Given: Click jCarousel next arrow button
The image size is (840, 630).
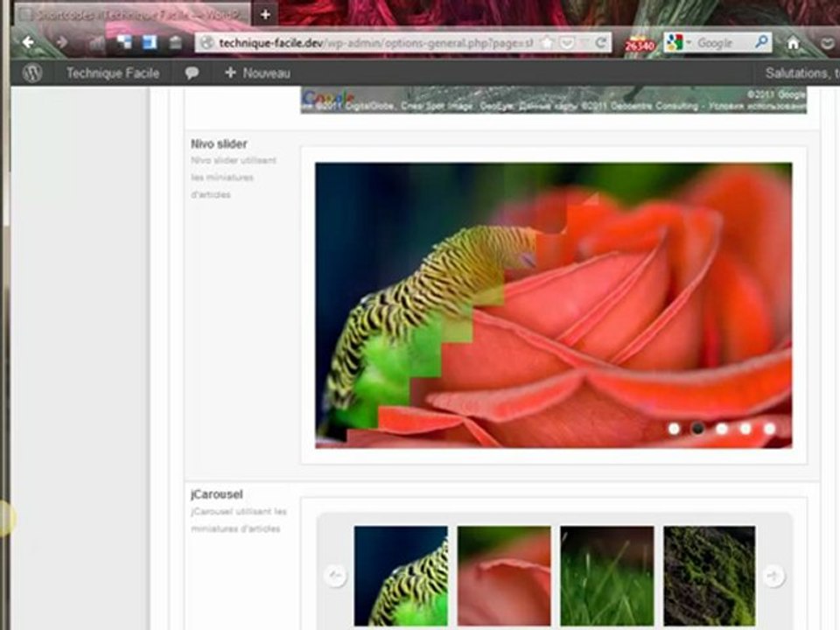Looking at the screenshot, I should click(773, 576).
